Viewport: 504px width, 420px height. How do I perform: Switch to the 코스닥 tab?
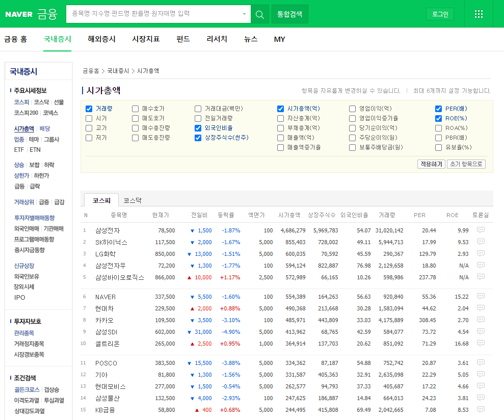pyautogui.click(x=132, y=200)
